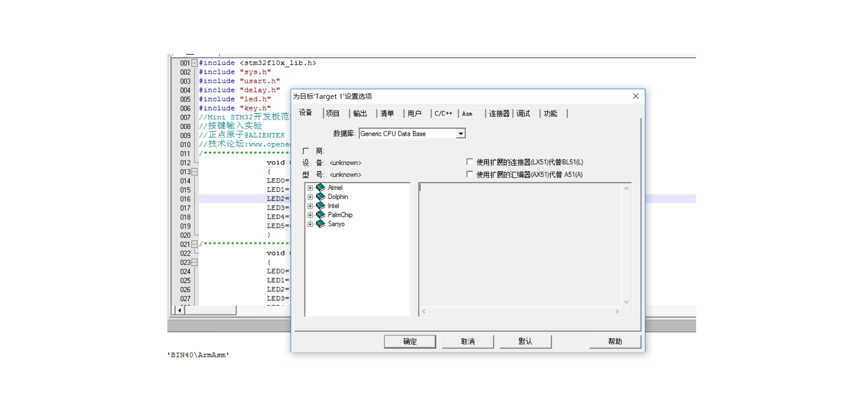
Task: Click description box scroll left arrow
Action: pyautogui.click(x=424, y=312)
